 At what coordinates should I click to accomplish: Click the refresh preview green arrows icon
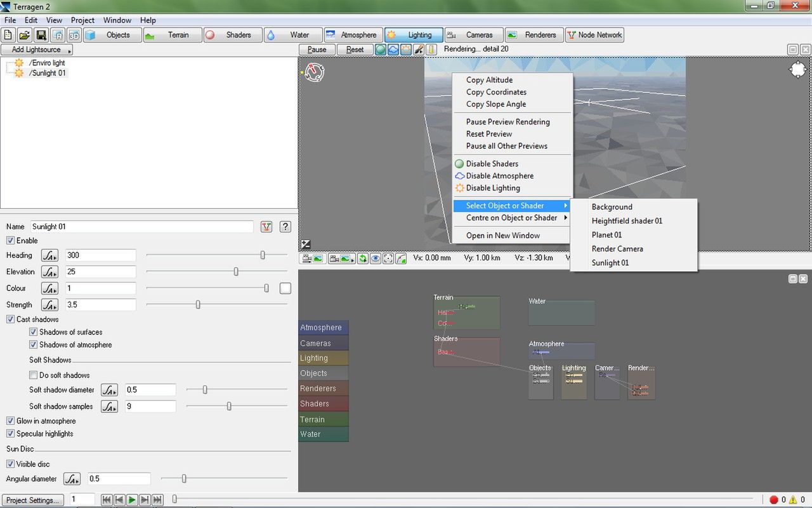(x=363, y=258)
